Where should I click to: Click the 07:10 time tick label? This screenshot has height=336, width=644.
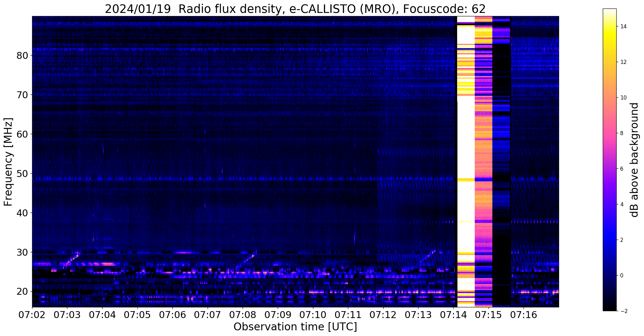click(313, 315)
